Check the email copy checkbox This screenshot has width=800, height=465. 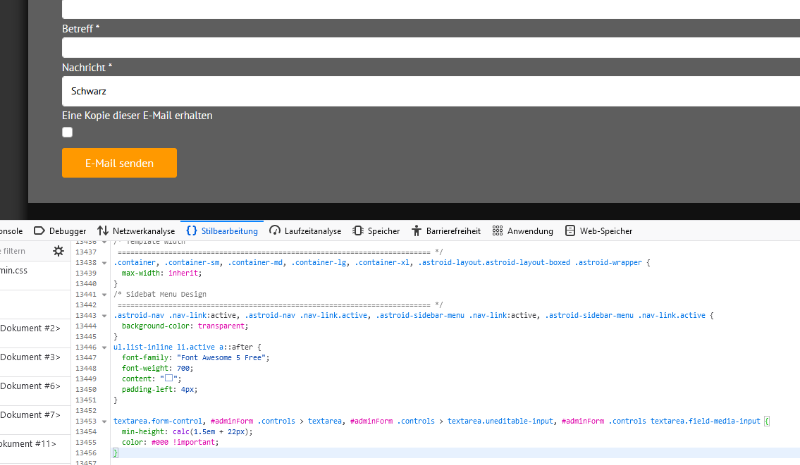pos(67,132)
